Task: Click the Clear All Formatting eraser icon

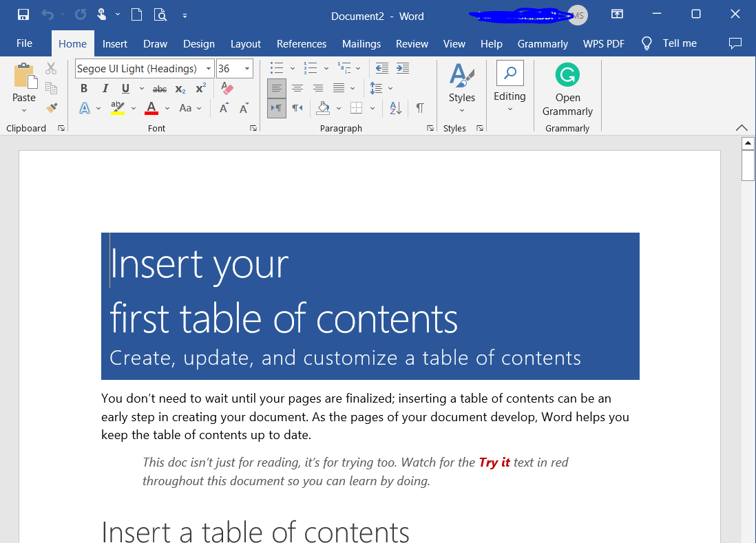Action: pyautogui.click(x=227, y=89)
